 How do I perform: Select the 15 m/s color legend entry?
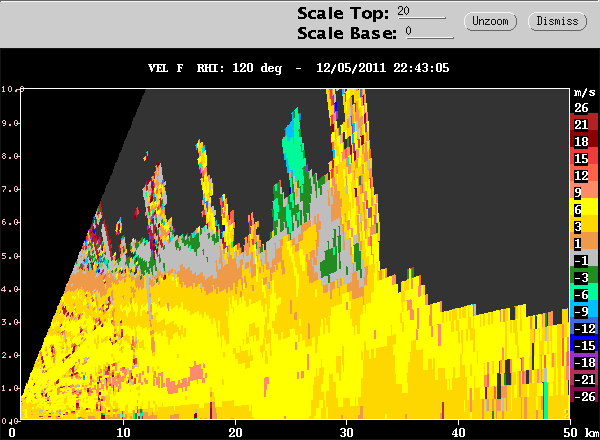(581, 159)
